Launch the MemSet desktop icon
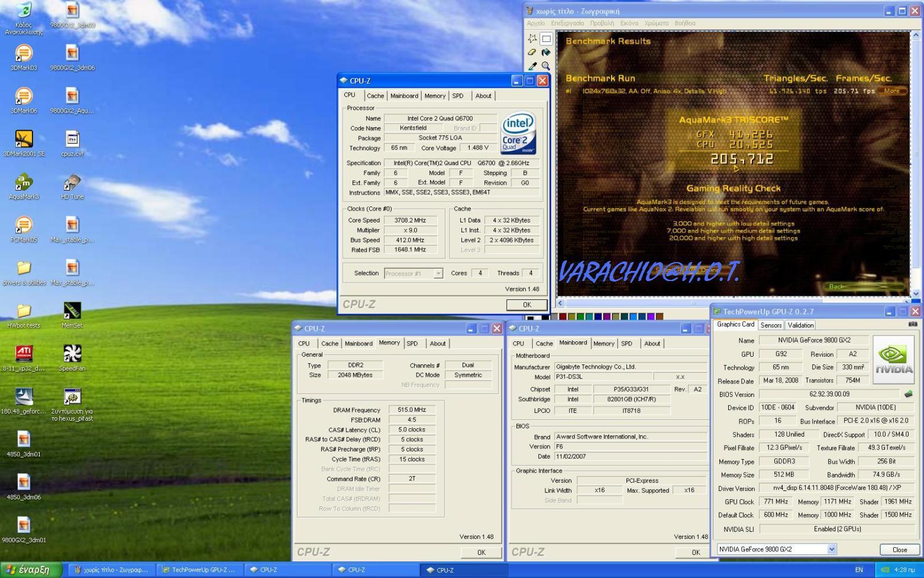 pyautogui.click(x=72, y=316)
